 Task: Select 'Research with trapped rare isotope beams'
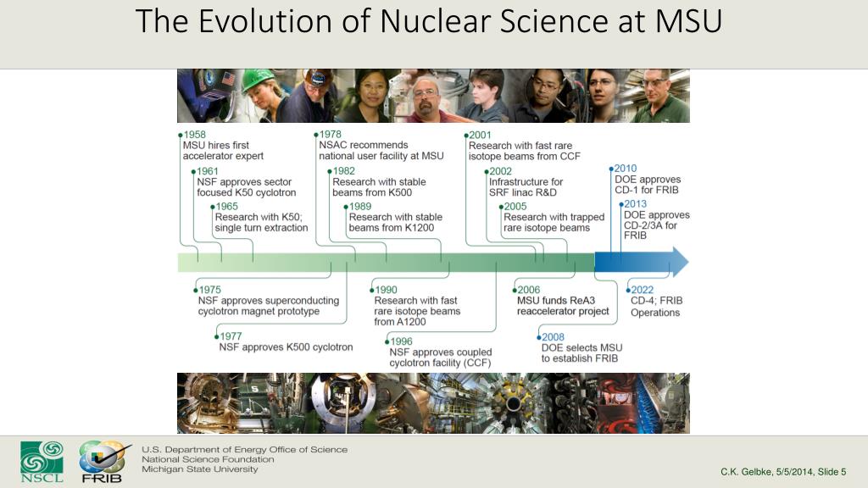tap(554, 223)
